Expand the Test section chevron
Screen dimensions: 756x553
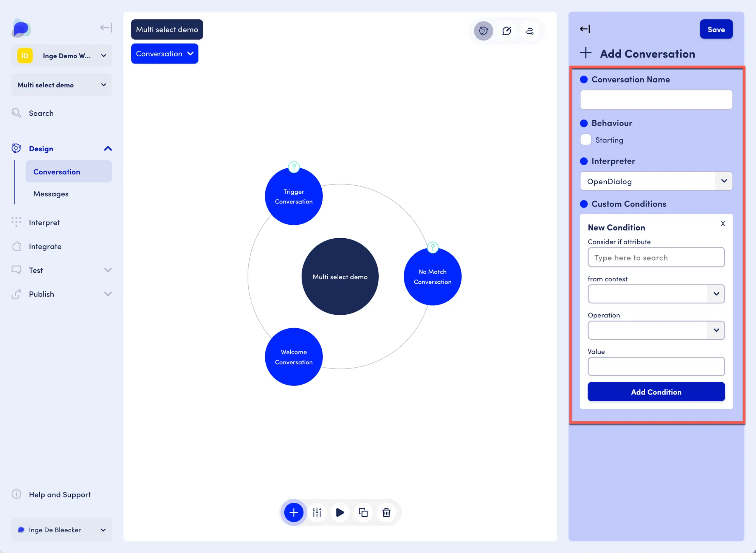[108, 270]
